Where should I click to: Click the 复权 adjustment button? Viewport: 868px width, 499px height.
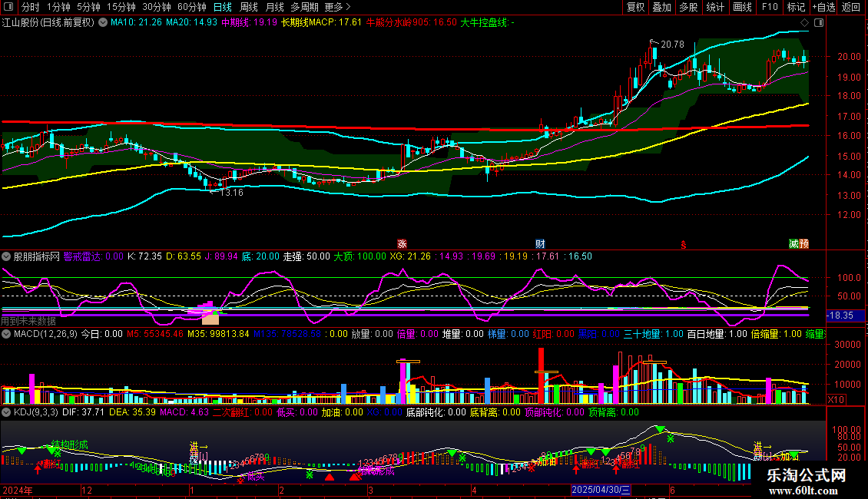[x=635, y=7]
